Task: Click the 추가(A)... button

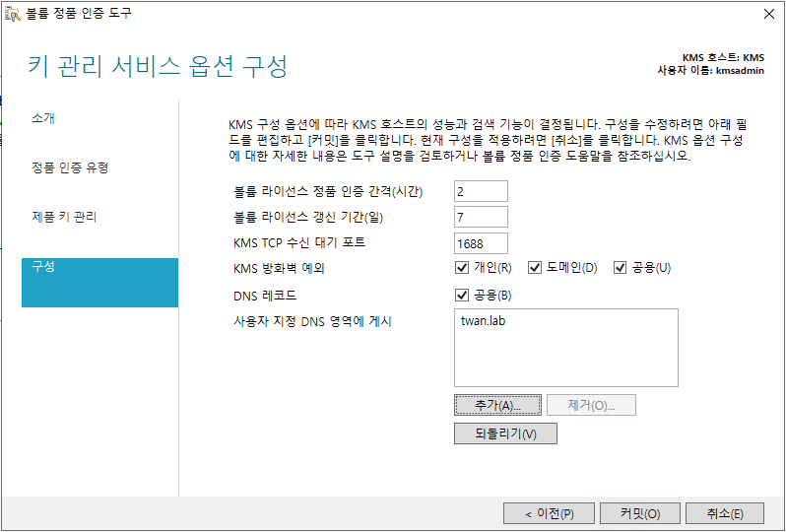Action: (x=497, y=405)
